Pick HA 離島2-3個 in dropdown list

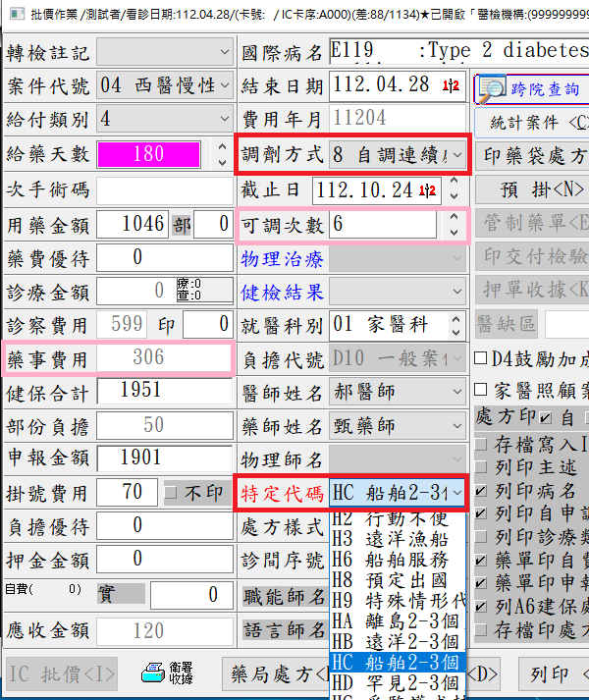(x=396, y=621)
